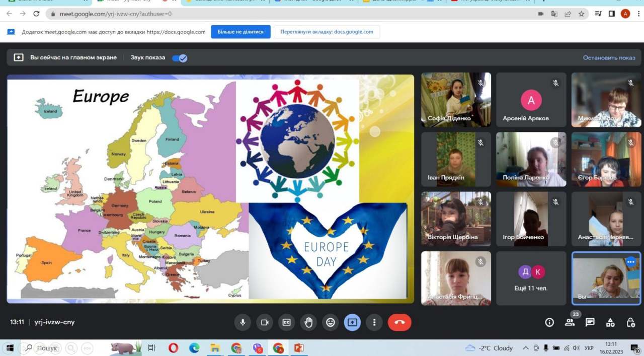Screen dimensions: 644x356
Task: Raise your hand in the meeting
Action: [308, 322]
